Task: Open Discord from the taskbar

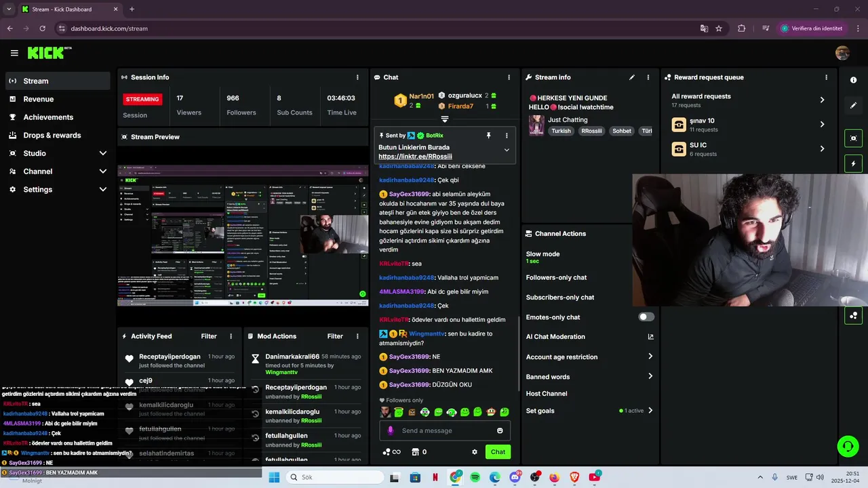Action: [x=515, y=477]
